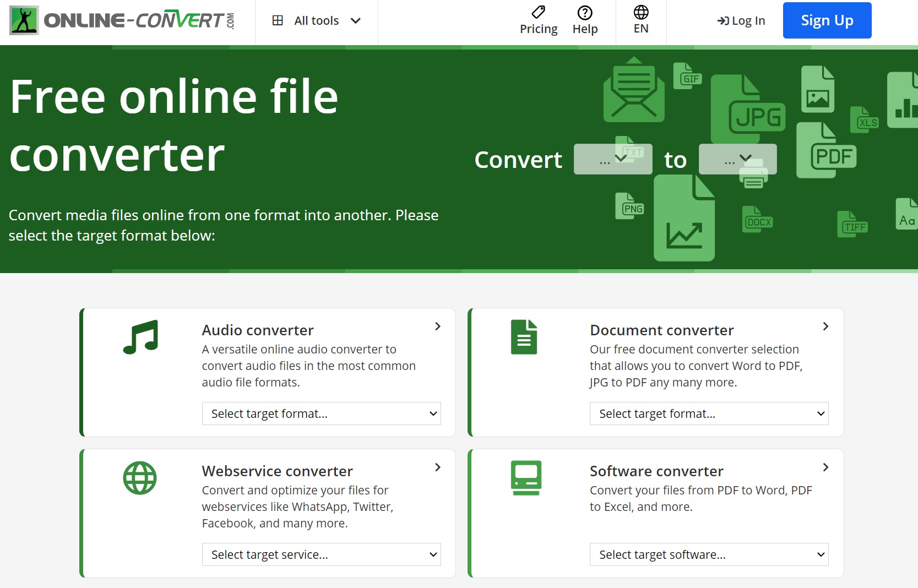
Task: Open Select target software dropdown
Action: click(709, 554)
